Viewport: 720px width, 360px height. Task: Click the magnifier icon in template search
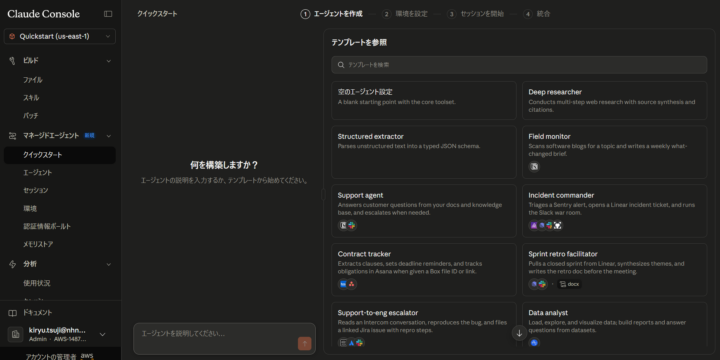[341, 65]
